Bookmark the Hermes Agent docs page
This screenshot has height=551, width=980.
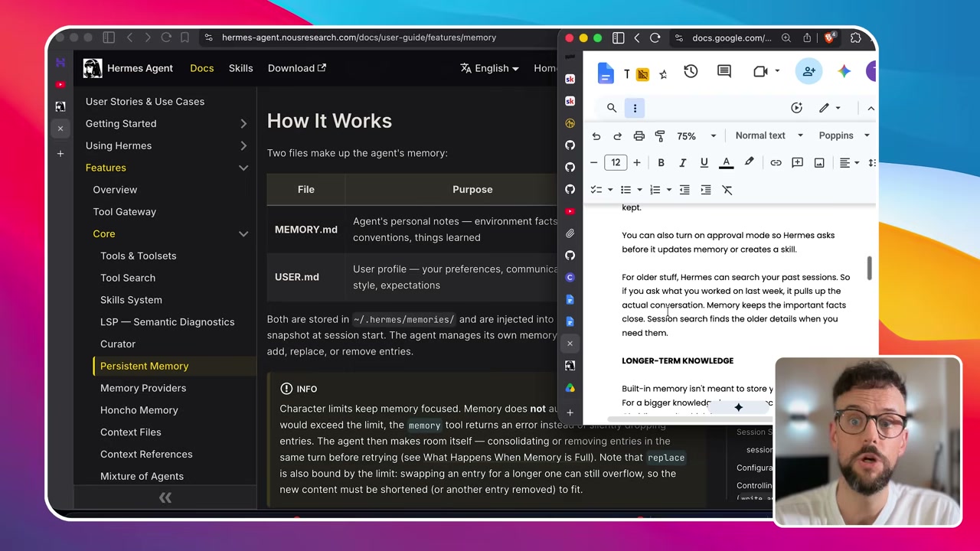[x=185, y=37]
